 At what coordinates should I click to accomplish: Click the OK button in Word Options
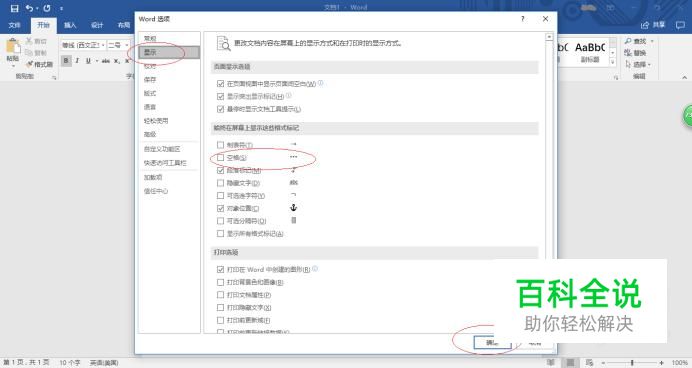click(492, 342)
